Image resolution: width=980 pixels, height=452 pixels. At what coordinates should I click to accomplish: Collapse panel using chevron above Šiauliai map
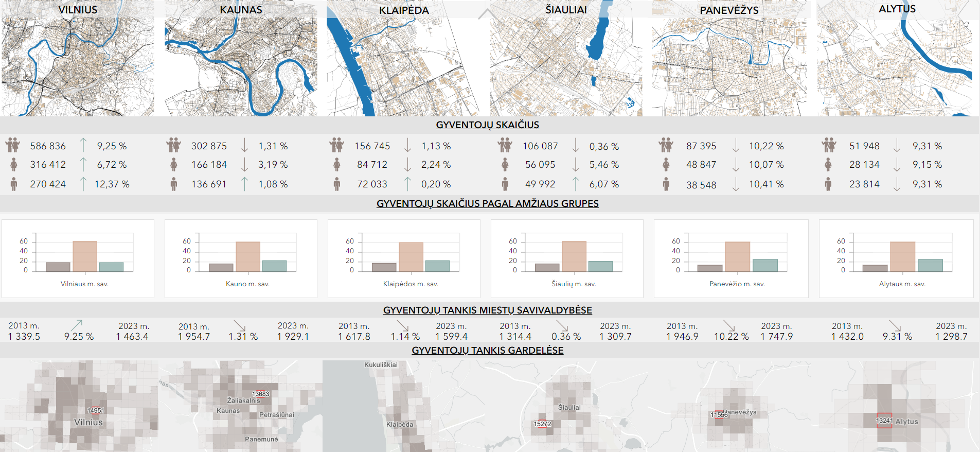pos(487,14)
